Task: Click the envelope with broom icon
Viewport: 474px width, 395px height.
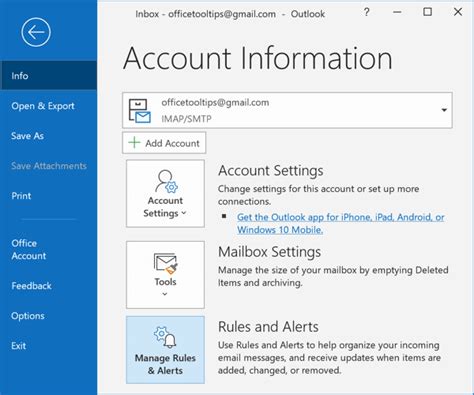Action: pos(166,264)
